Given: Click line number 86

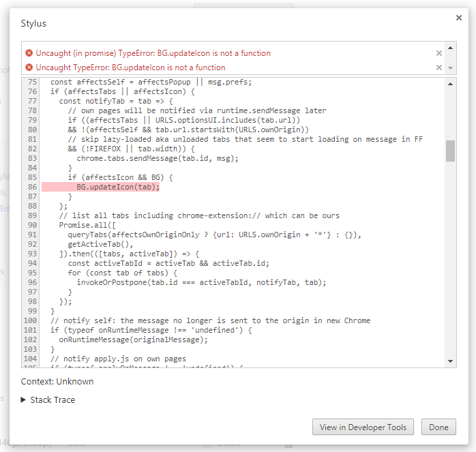Looking at the screenshot, I should 32,187.
